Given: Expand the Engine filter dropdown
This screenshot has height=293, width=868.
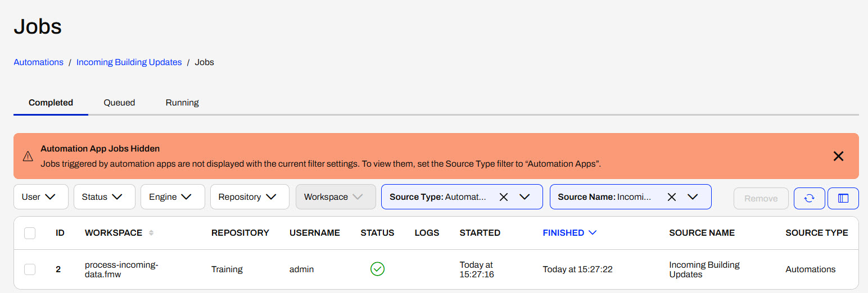Looking at the screenshot, I should pos(172,197).
